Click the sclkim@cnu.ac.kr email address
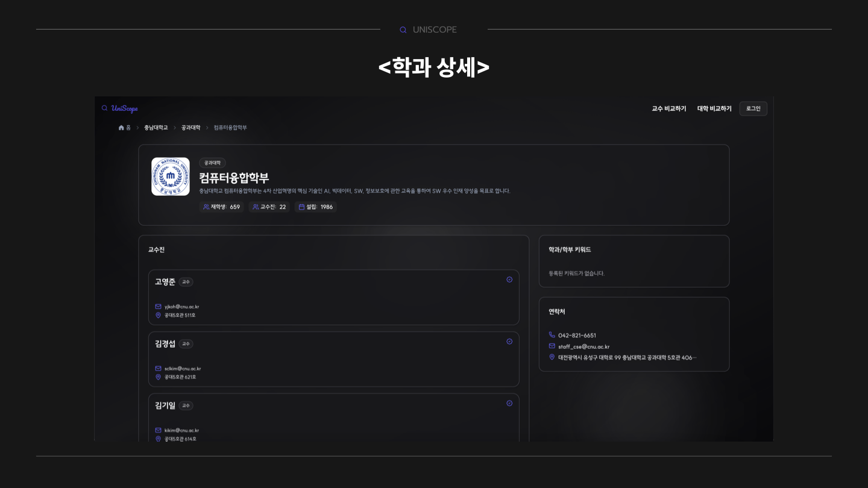The image size is (868, 488). [x=183, y=369]
